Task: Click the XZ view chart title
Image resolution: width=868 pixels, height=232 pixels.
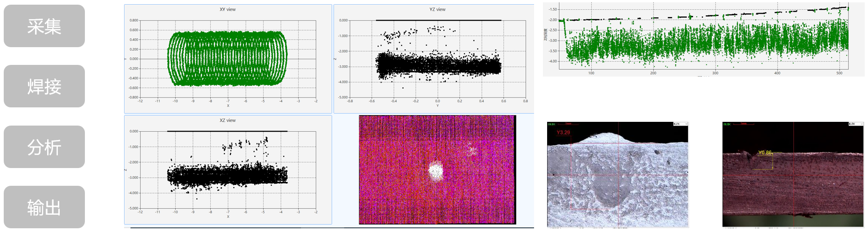Action: (228, 120)
